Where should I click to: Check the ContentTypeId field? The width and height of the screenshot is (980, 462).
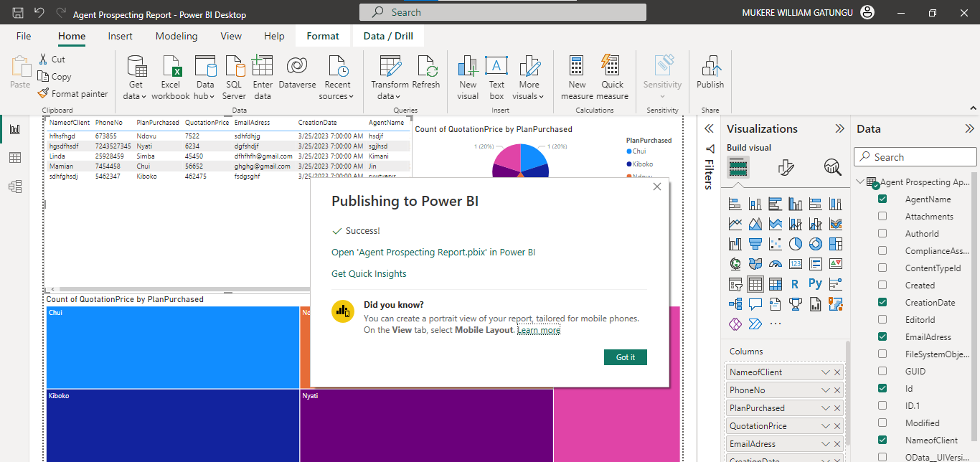pyautogui.click(x=882, y=268)
